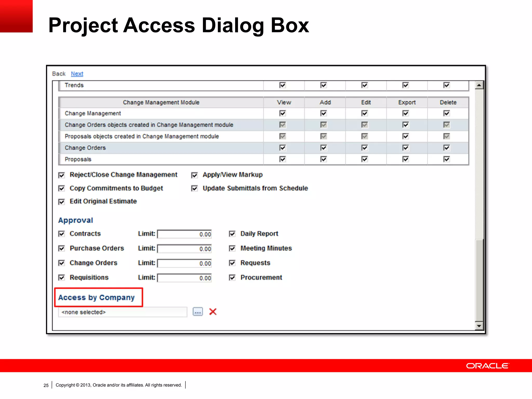Click Contracts Limit input field
The width and height of the screenshot is (532, 399).
pos(184,234)
